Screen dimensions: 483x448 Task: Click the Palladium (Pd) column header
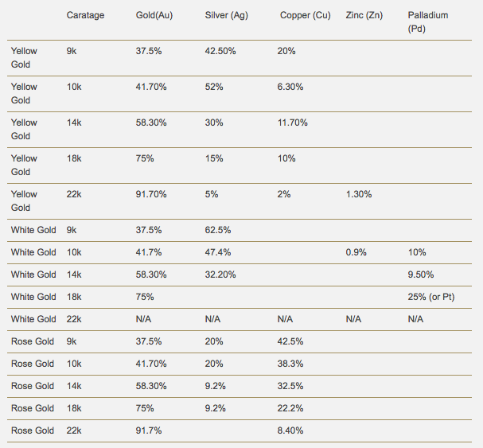428,21
